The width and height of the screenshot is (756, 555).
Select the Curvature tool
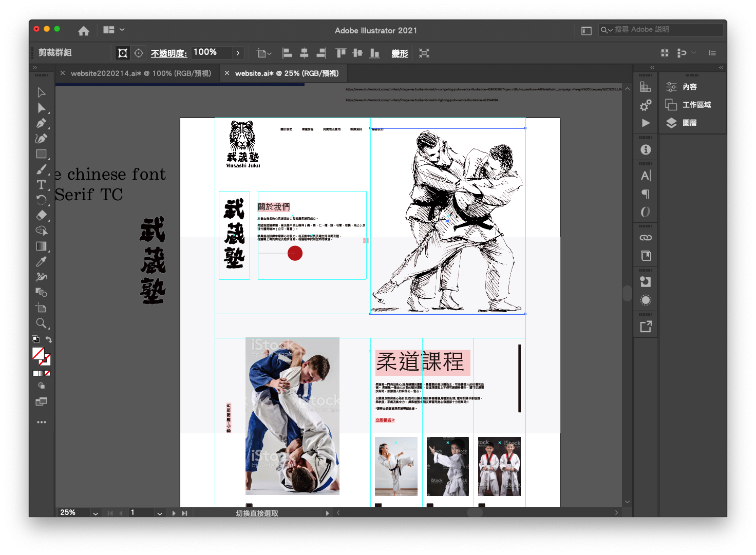42,139
